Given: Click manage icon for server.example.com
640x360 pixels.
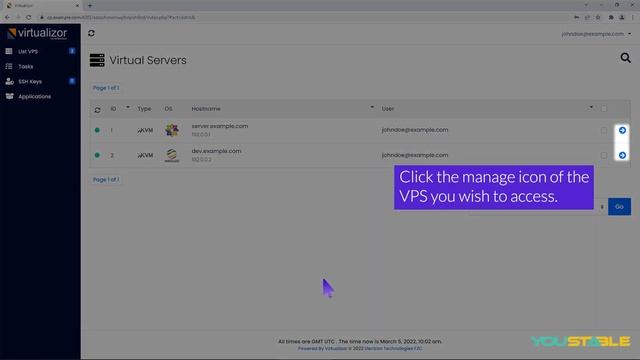Looking at the screenshot, I should [622, 130].
